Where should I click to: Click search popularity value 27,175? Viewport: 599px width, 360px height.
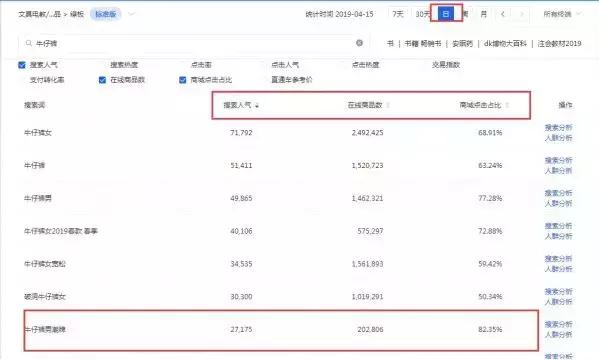(x=241, y=329)
